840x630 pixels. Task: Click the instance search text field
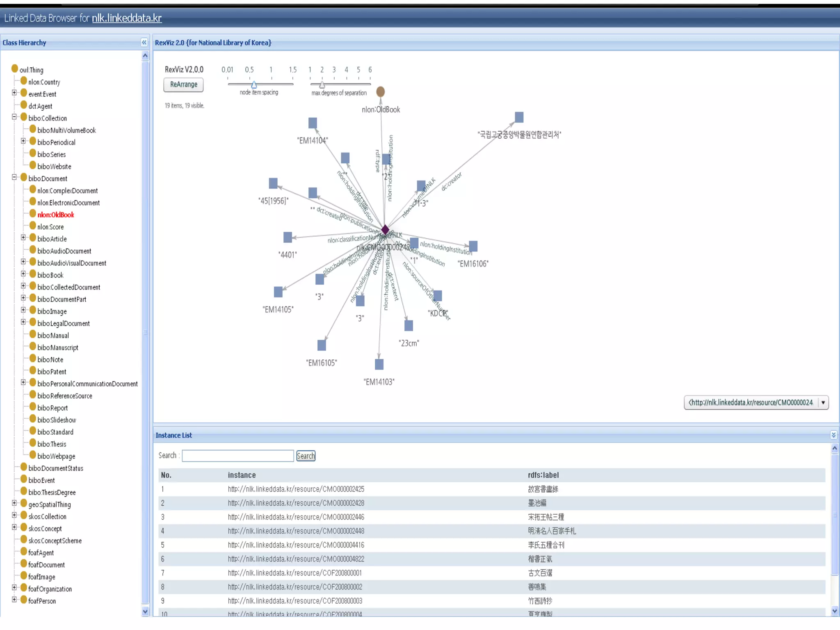pyautogui.click(x=237, y=456)
